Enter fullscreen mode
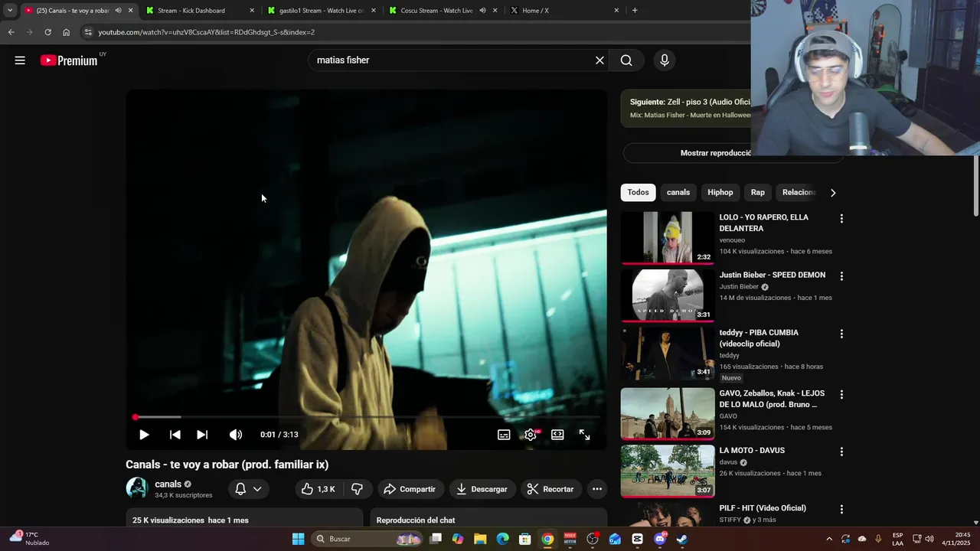The height and width of the screenshot is (551, 980). tap(584, 435)
